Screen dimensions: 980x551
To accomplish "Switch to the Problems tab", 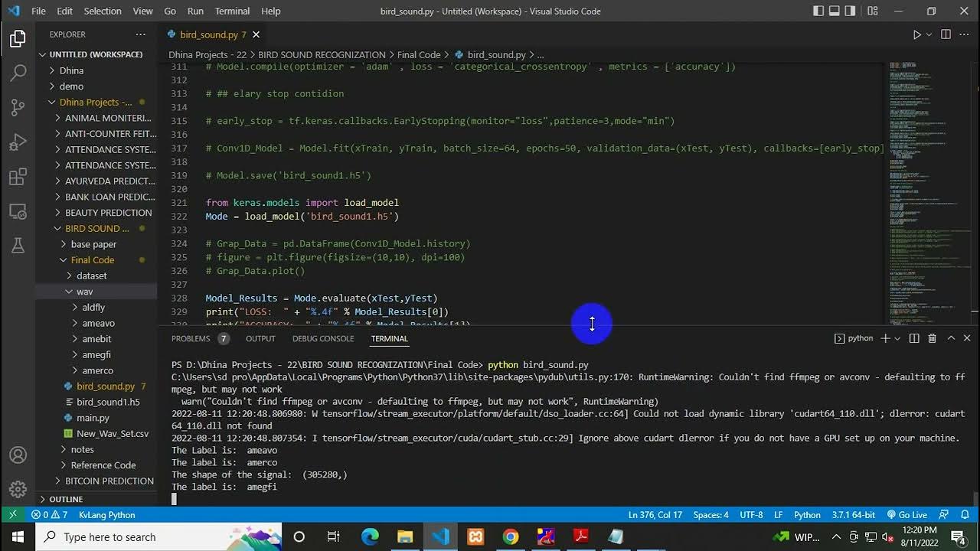I will [x=191, y=338].
